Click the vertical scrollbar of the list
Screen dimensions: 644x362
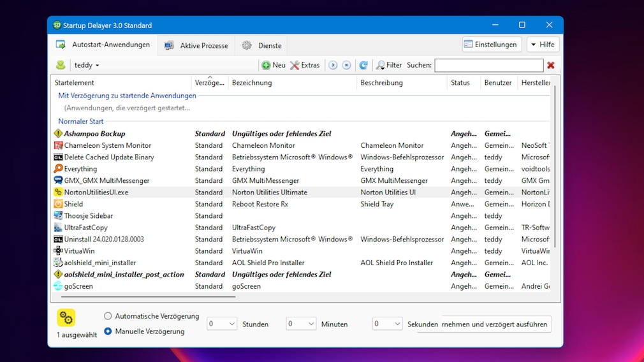555,166
